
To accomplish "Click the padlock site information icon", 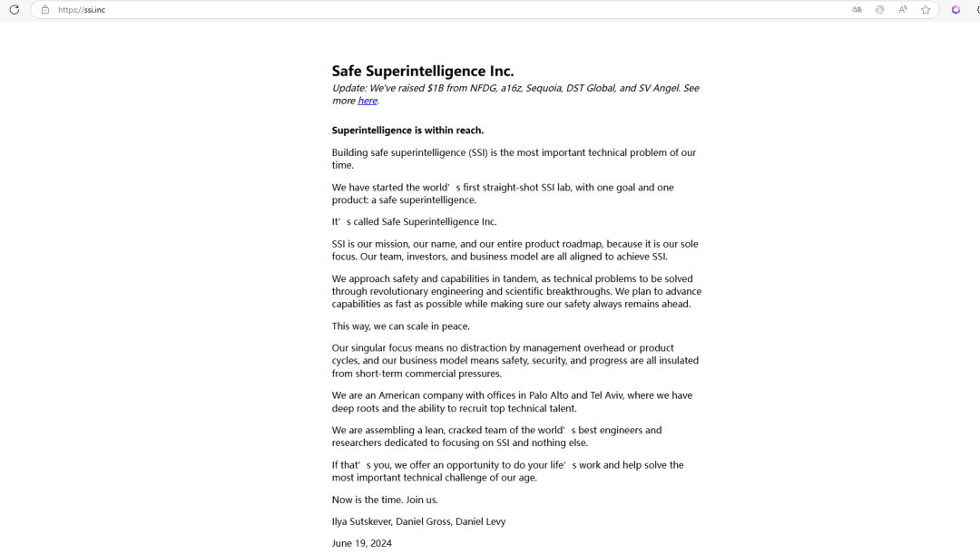I will [45, 10].
